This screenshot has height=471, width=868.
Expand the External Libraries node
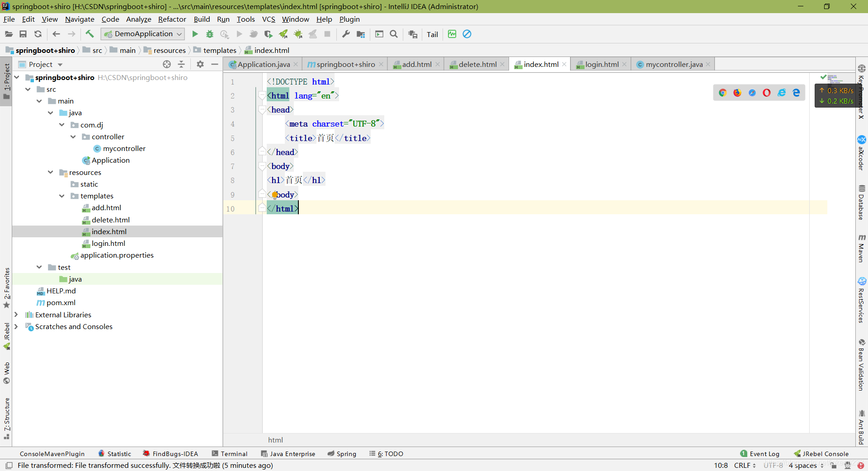pos(16,315)
